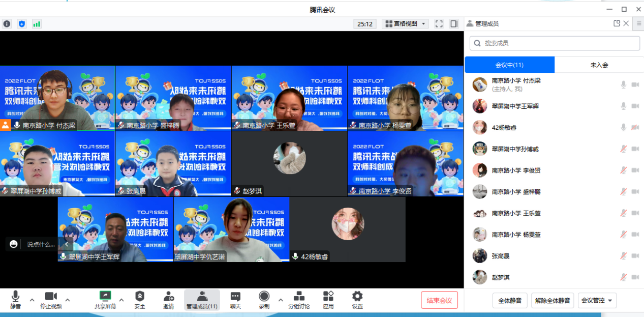Select 南京路小学 杨雯萱 in member list
This screenshot has height=317, width=644.
pos(554,235)
